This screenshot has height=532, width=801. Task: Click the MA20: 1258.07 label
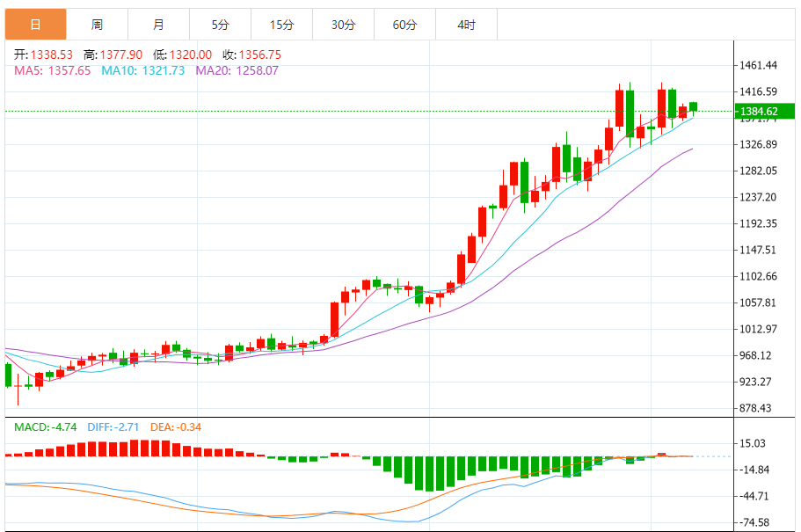(x=237, y=70)
